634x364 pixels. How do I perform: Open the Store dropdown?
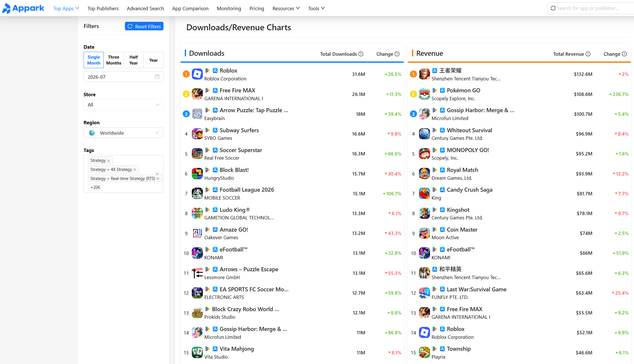coord(124,105)
